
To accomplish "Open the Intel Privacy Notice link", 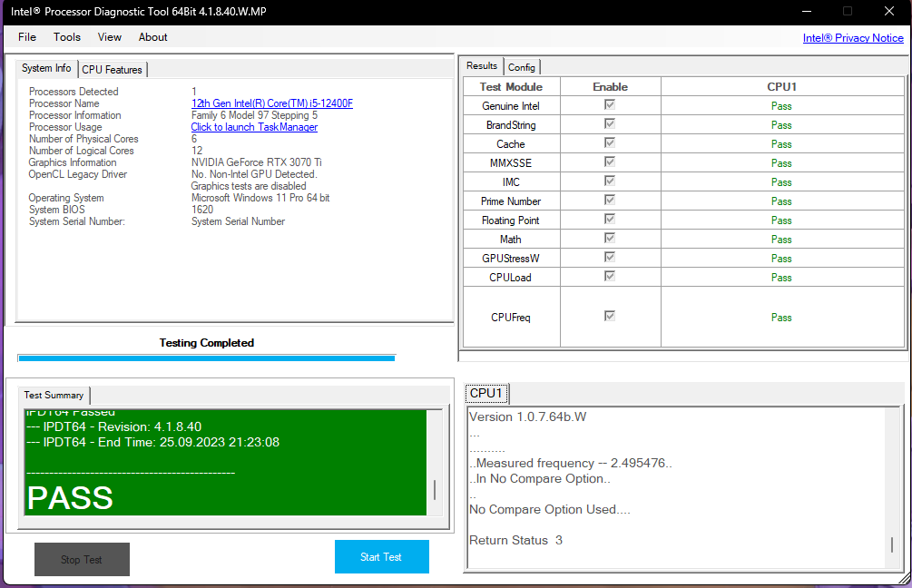I will point(853,38).
